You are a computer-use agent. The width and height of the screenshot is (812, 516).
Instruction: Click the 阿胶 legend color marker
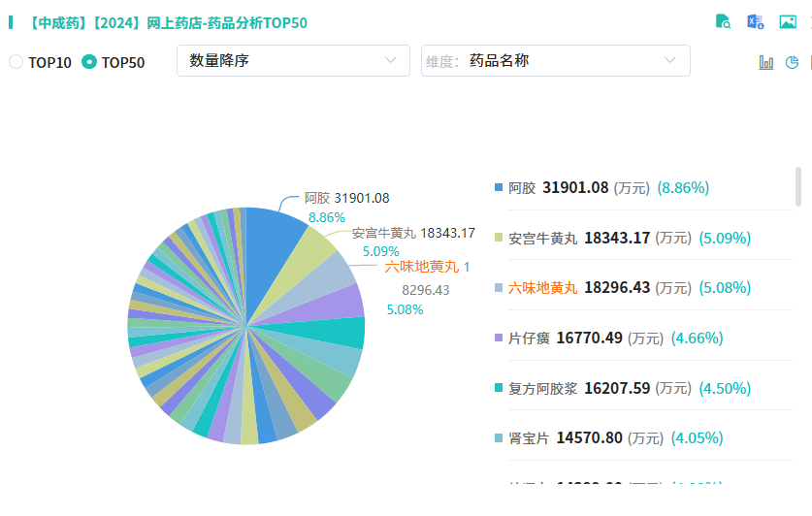point(499,187)
